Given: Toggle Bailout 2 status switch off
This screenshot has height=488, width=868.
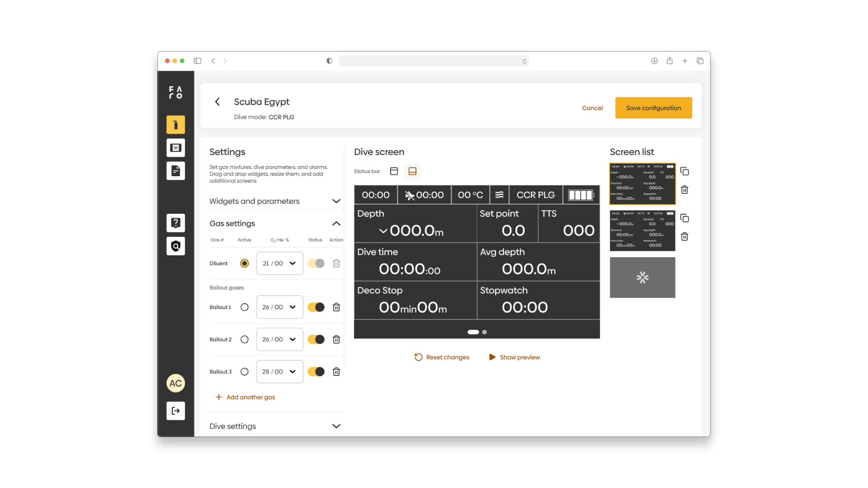Looking at the screenshot, I should [316, 339].
